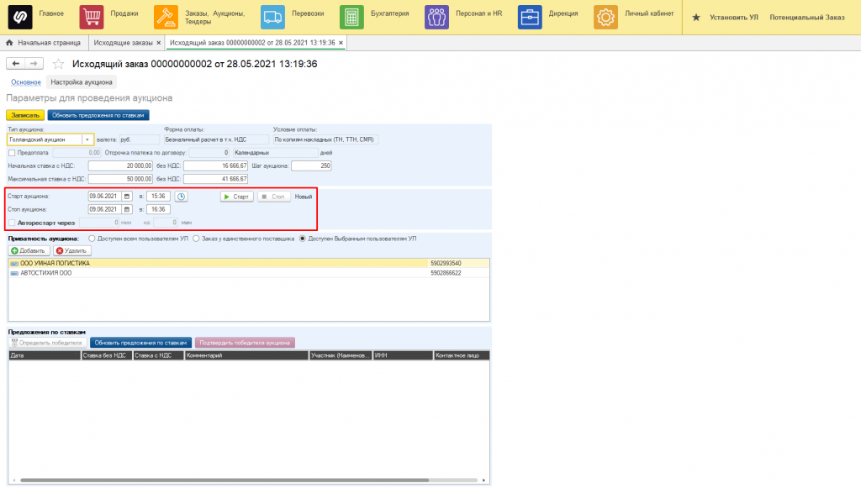This screenshot has width=861, height=504.
Task: Open the Личный кабинет gear section
Action: (605, 17)
